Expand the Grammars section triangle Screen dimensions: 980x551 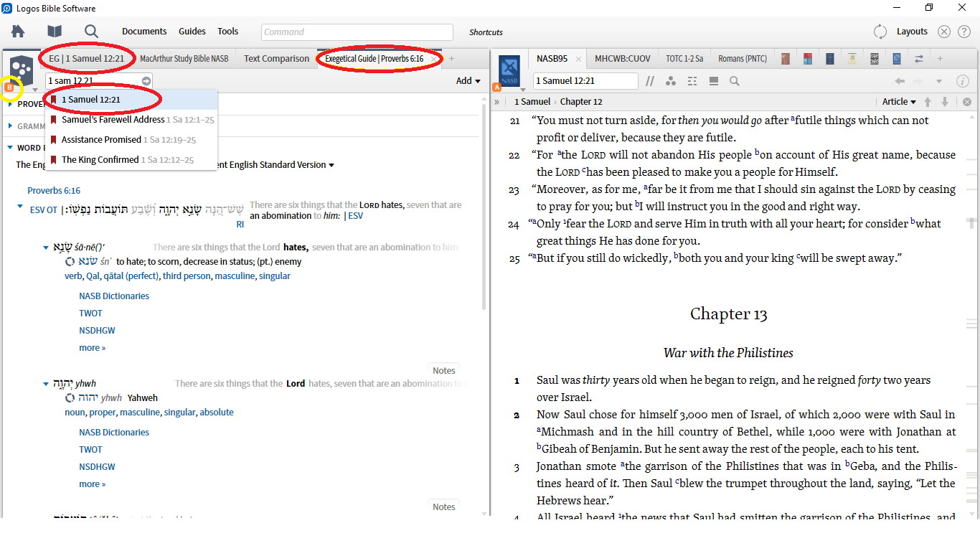(10, 126)
